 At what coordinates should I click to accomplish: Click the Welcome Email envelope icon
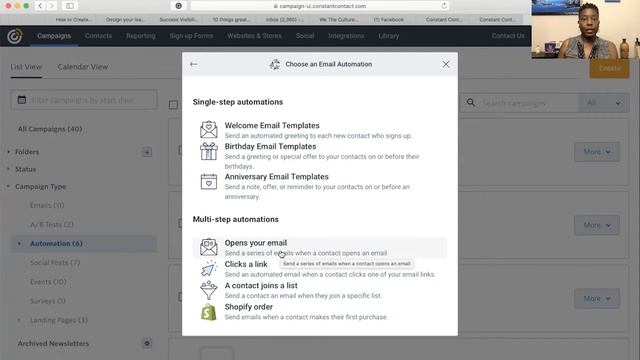tap(209, 129)
